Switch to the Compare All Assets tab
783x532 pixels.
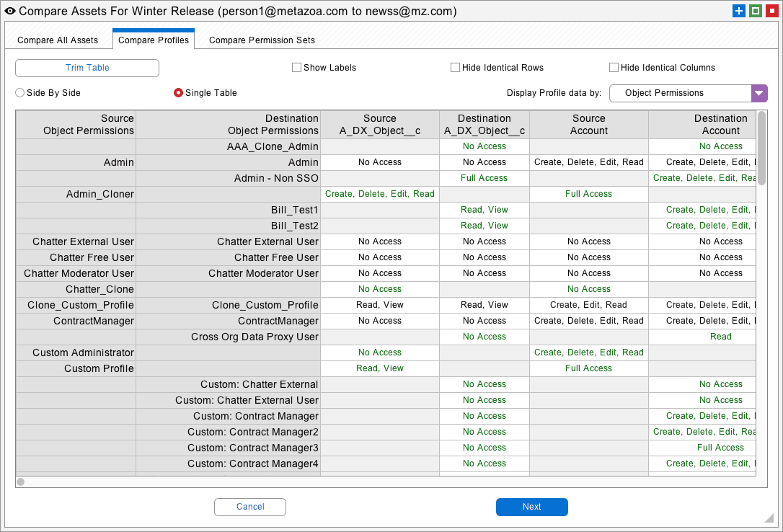[x=58, y=40]
